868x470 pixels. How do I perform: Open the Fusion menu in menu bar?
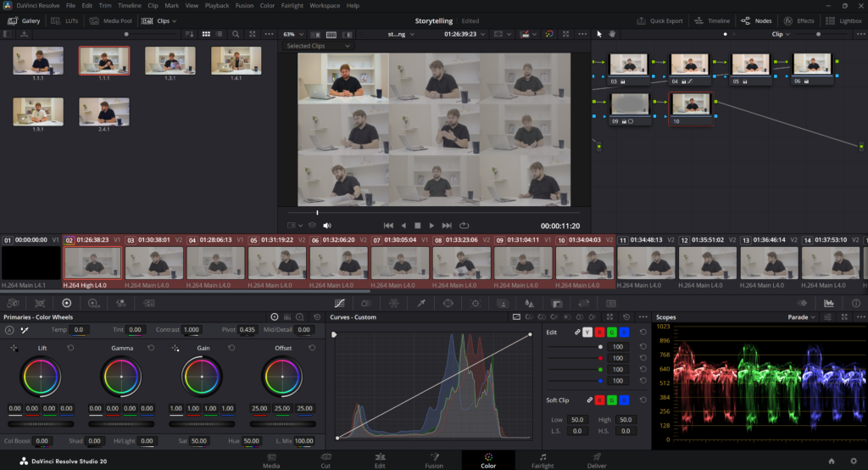[244, 5]
